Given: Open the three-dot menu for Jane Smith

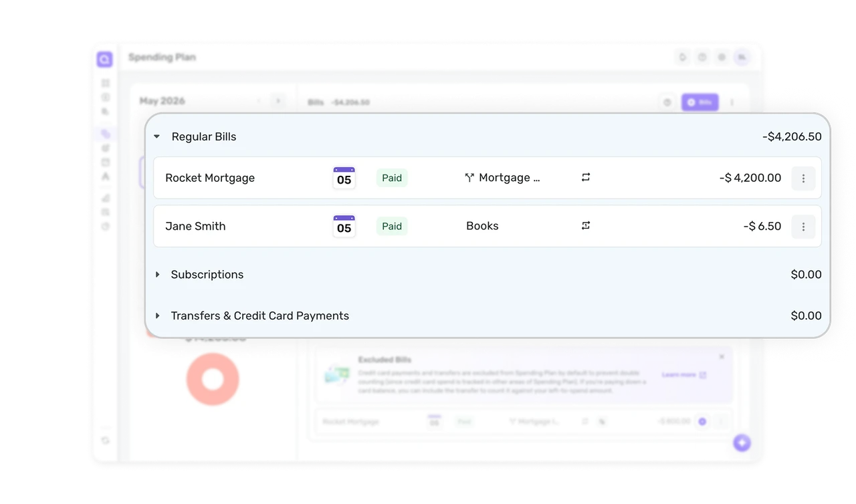Looking at the screenshot, I should point(803,227).
